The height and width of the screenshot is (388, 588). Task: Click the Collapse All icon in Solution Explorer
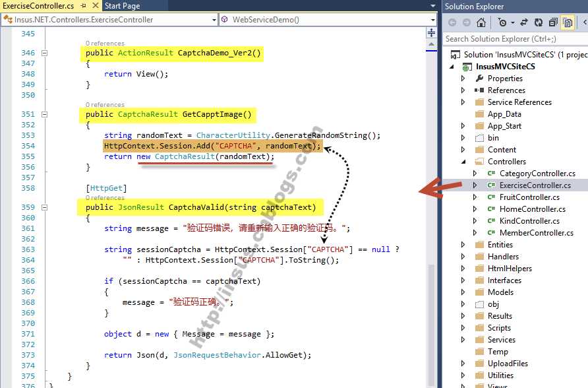coord(553,23)
